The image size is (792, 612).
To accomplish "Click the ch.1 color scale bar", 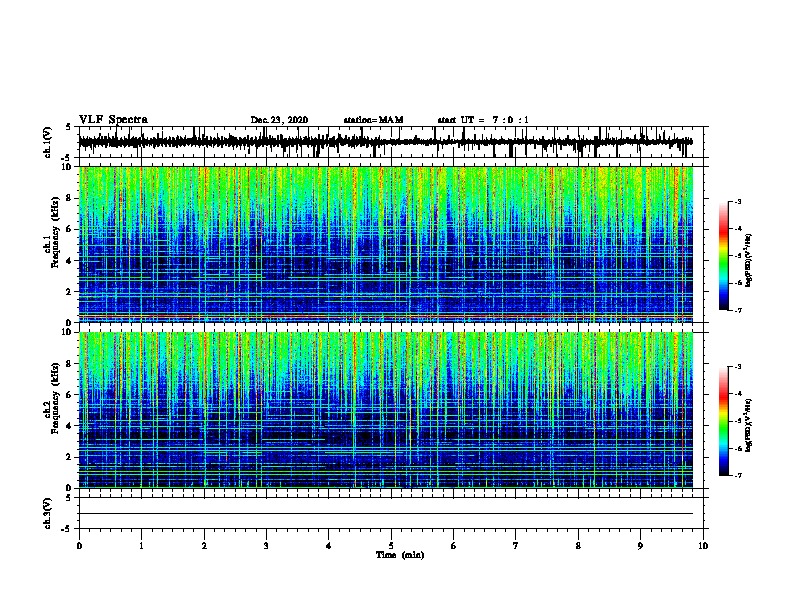I will (724, 256).
